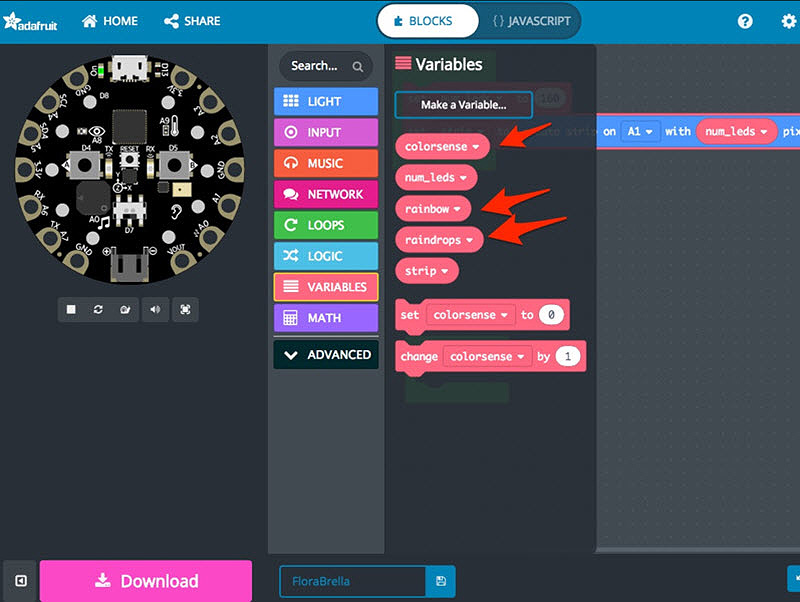
Task: Expand the ADVANCED category
Action: (325, 355)
